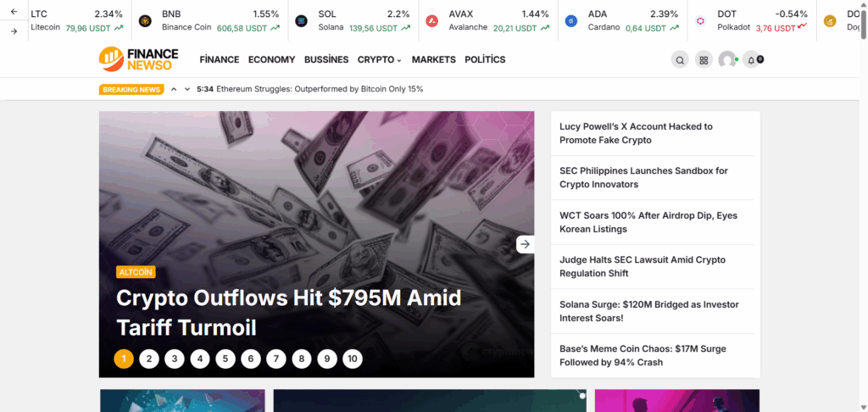Click the Binance Coin icon in ticker

145,20
